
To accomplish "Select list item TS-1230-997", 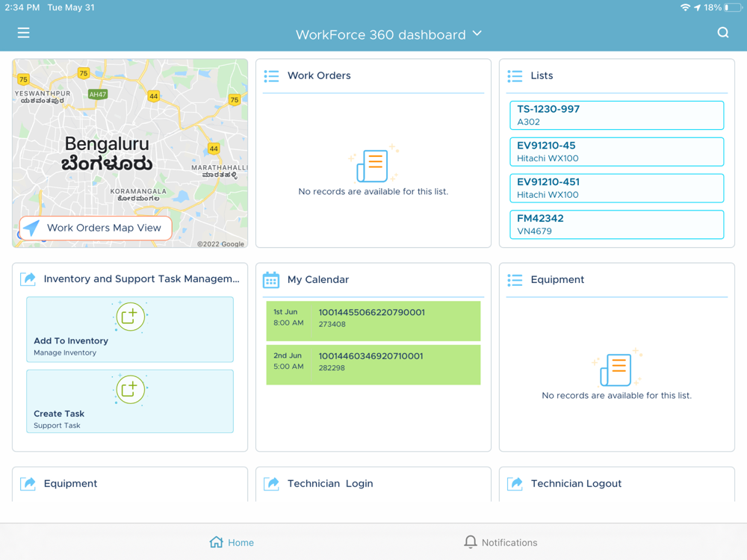I will pyautogui.click(x=616, y=115).
